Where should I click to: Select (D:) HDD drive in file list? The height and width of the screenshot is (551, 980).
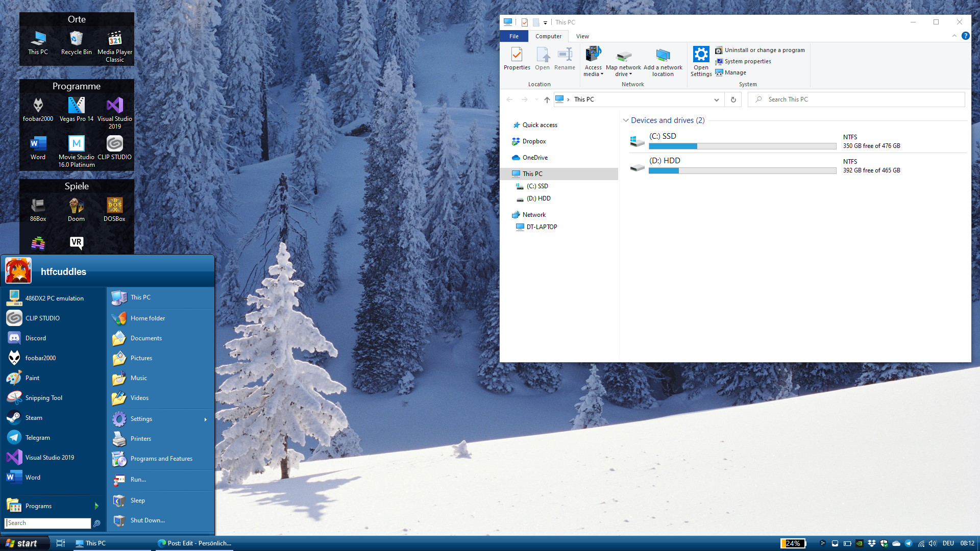pos(797,165)
